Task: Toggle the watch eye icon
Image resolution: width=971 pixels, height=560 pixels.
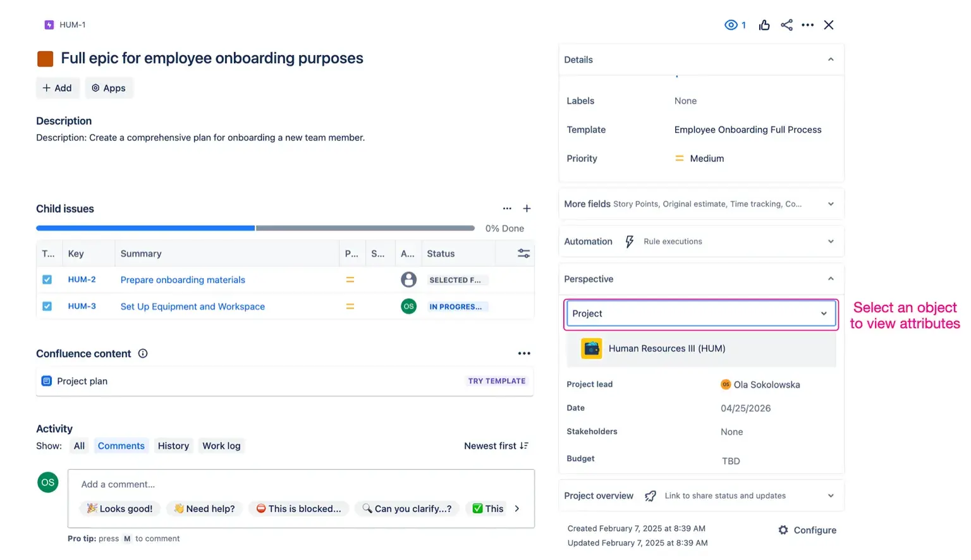Action: tap(731, 25)
